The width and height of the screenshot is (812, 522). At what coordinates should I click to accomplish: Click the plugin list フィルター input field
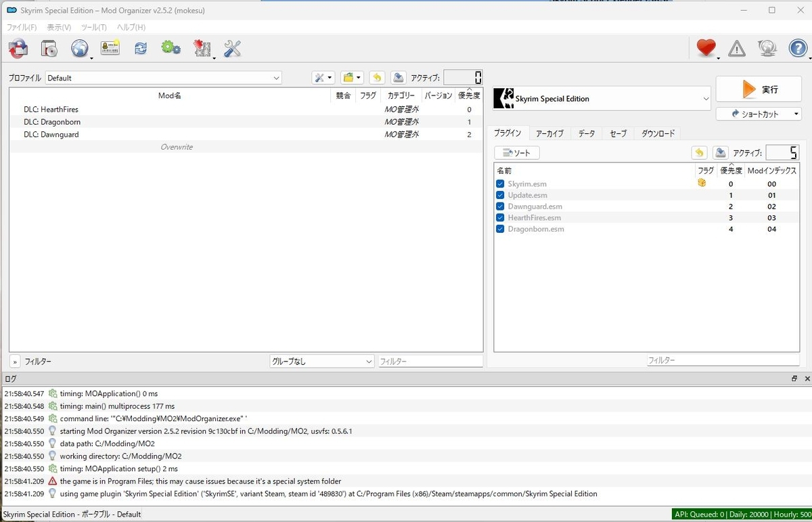coord(723,360)
